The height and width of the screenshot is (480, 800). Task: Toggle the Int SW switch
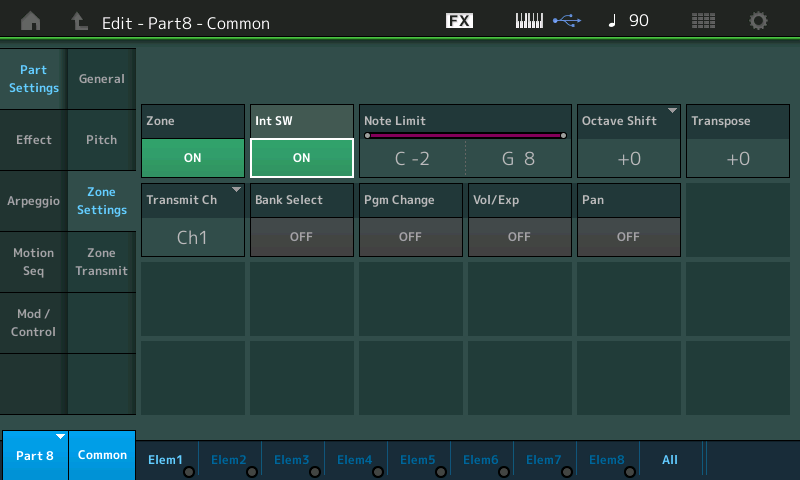[x=301, y=158]
